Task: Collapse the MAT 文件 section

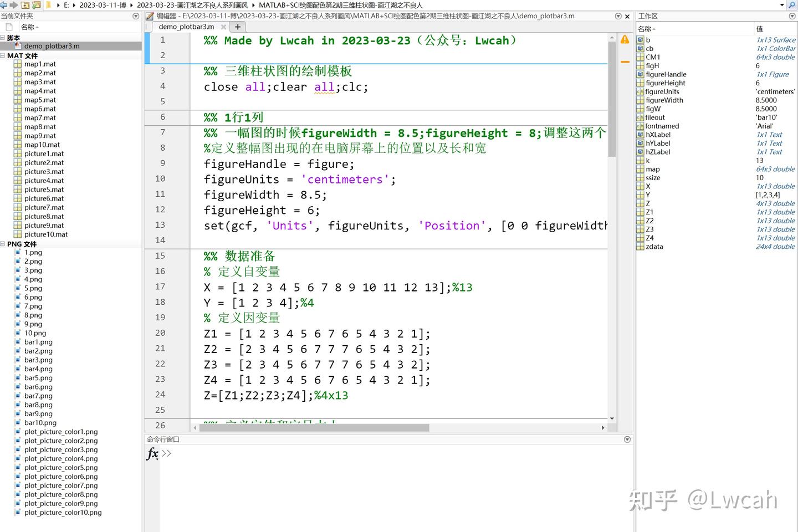Action: pos(3,55)
